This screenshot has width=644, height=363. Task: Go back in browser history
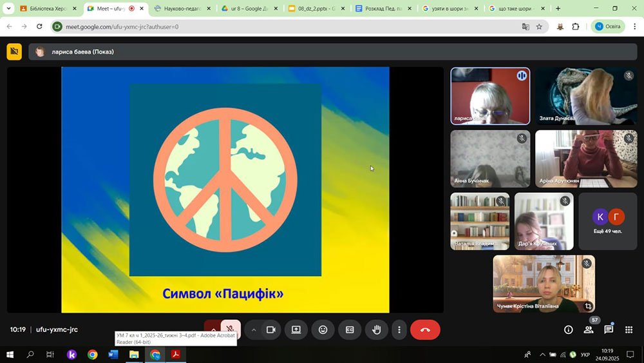pos(10,26)
